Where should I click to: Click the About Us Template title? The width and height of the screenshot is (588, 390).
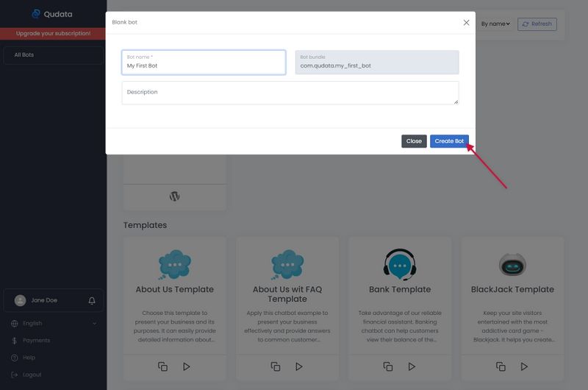[174, 289]
